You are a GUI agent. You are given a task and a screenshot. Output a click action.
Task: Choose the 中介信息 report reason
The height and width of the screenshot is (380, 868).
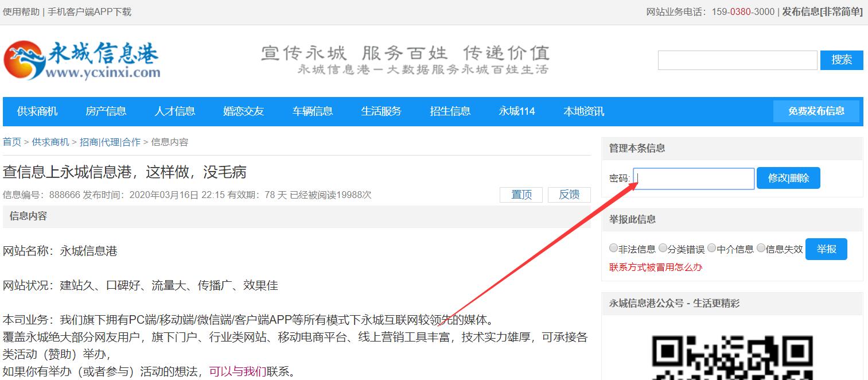pos(712,249)
